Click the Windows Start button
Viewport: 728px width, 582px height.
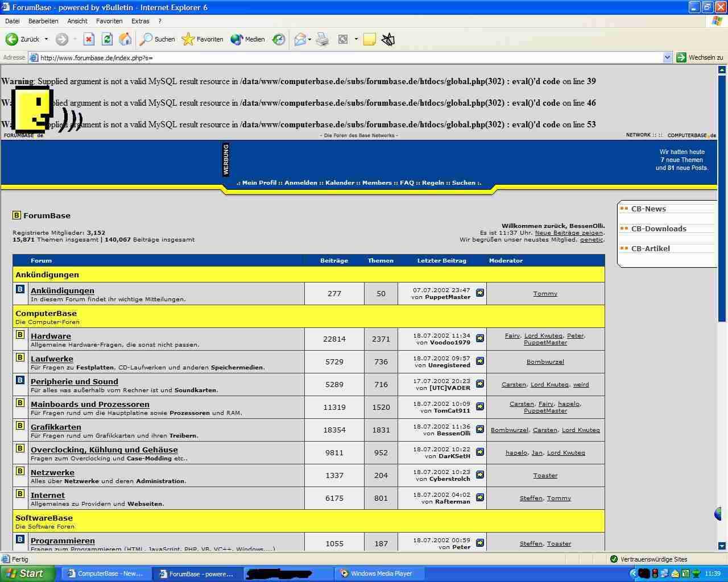pos(27,573)
